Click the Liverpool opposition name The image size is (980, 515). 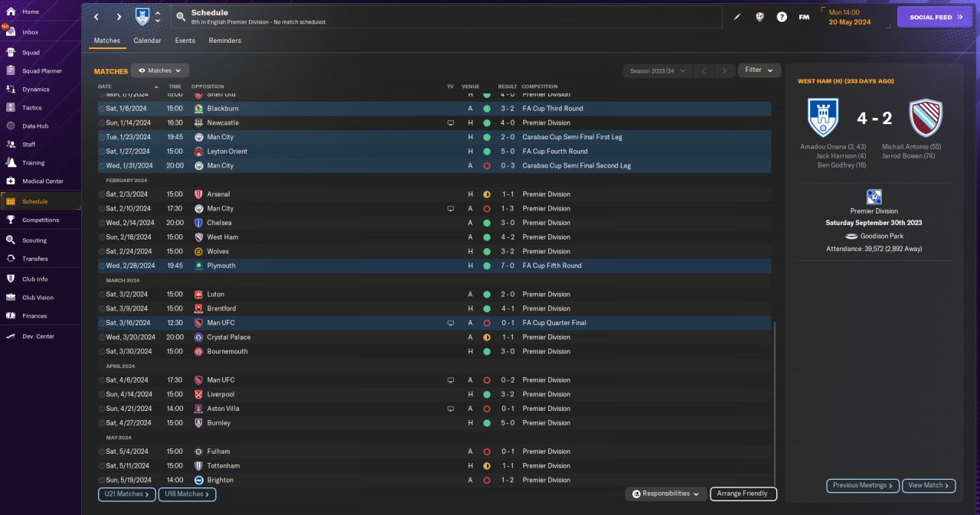pos(220,394)
